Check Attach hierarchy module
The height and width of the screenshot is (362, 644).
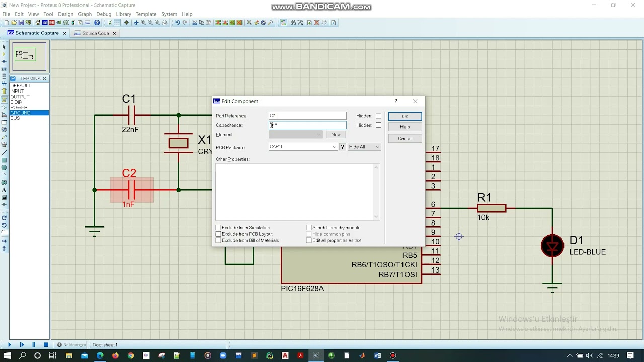[x=309, y=228]
